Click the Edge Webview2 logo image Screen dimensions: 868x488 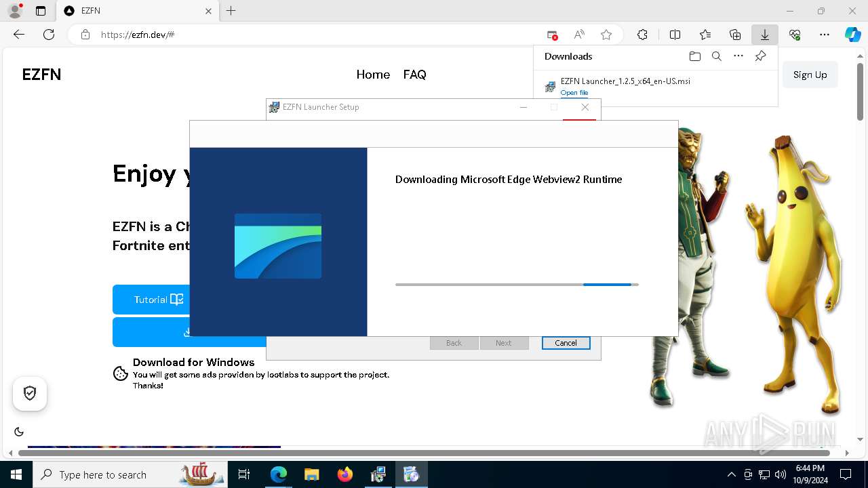(278, 246)
